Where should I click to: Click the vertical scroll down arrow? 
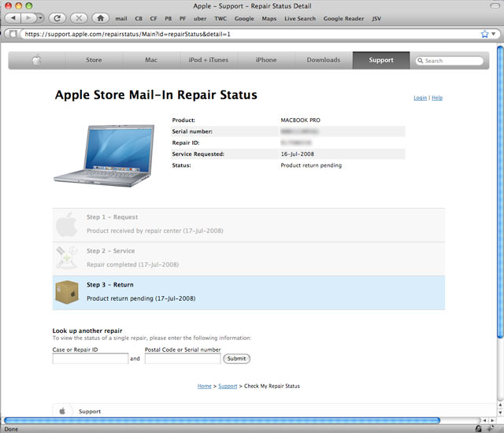[500, 413]
